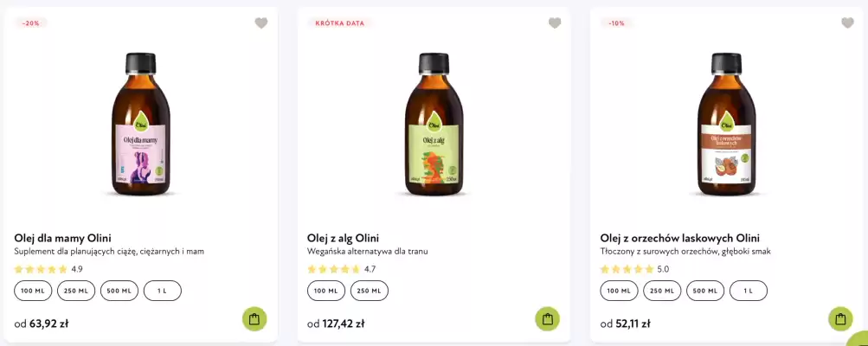Choose 250 ML for Olej dla mamy
The image size is (868, 346).
76,291
